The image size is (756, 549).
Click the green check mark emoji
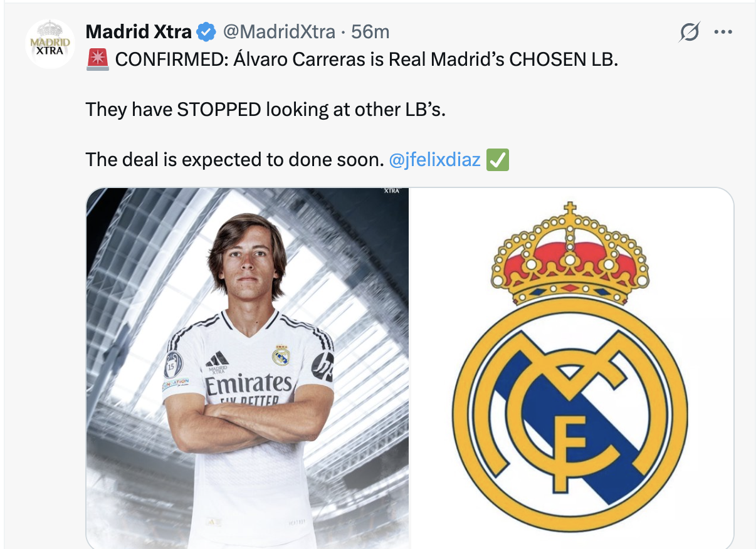click(x=498, y=160)
